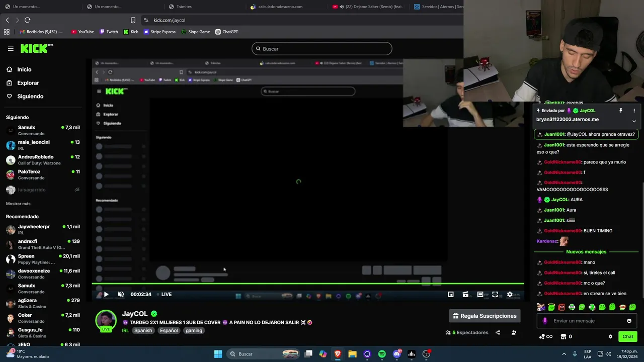
Task: Open ChatGPT bookmark
Action: tap(227, 32)
